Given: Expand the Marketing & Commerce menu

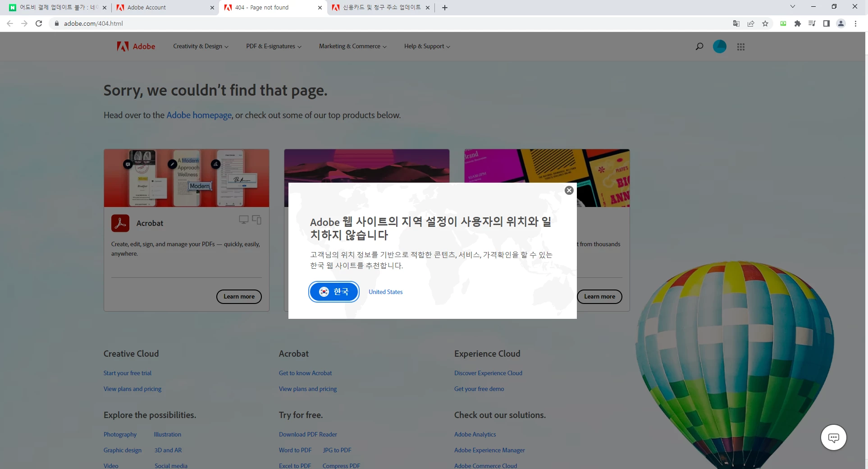Looking at the screenshot, I should click(x=352, y=46).
